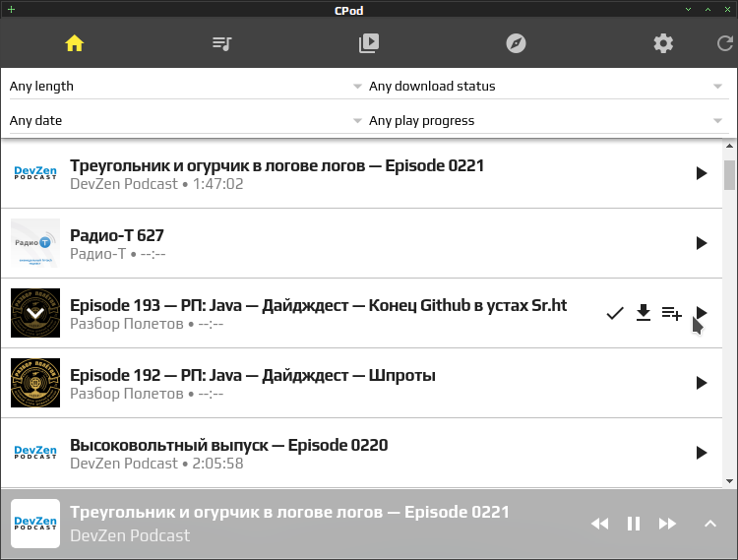Open the Any date filter dropdown
The height and width of the screenshot is (560, 738).
[185, 120]
